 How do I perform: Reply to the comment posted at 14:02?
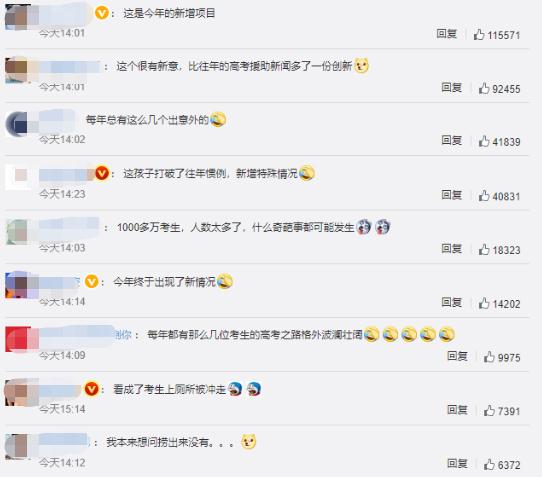(x=452, y=140)
